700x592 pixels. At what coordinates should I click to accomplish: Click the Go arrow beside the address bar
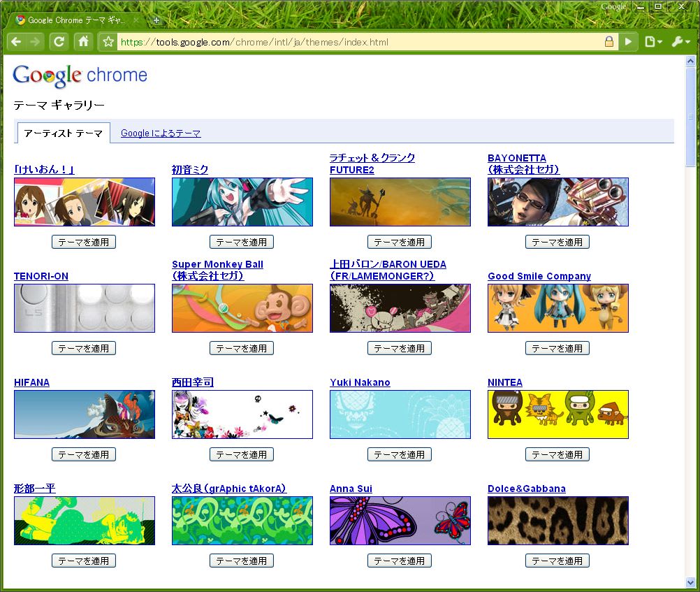[628, 42]
